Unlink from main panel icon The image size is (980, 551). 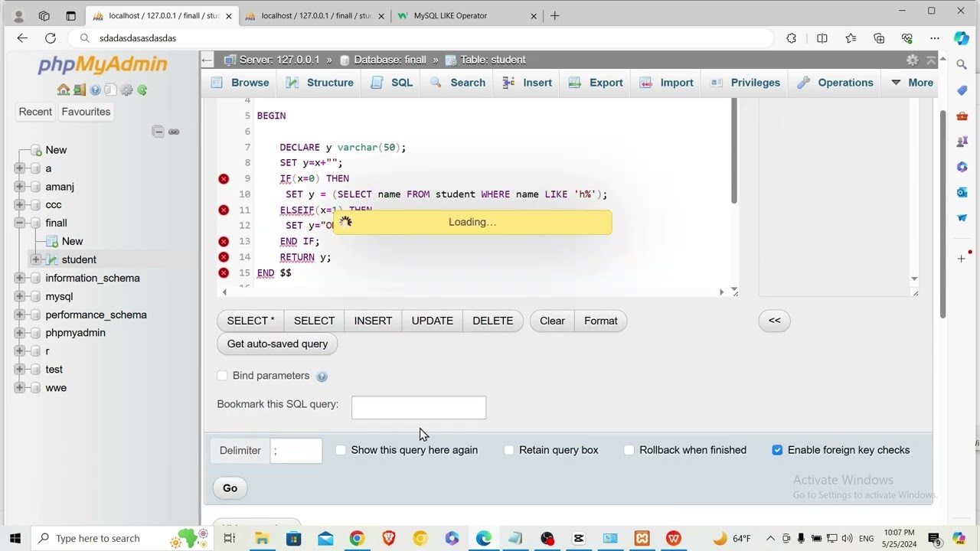(174, 132)
